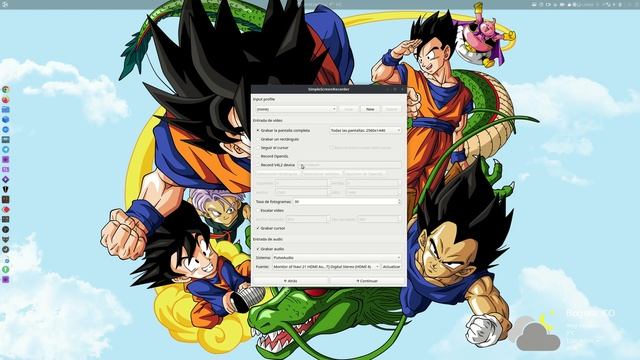640x360 pixels.
Task: Enable the Escalar vídeo checkbox
Action: tap(270, 210)
